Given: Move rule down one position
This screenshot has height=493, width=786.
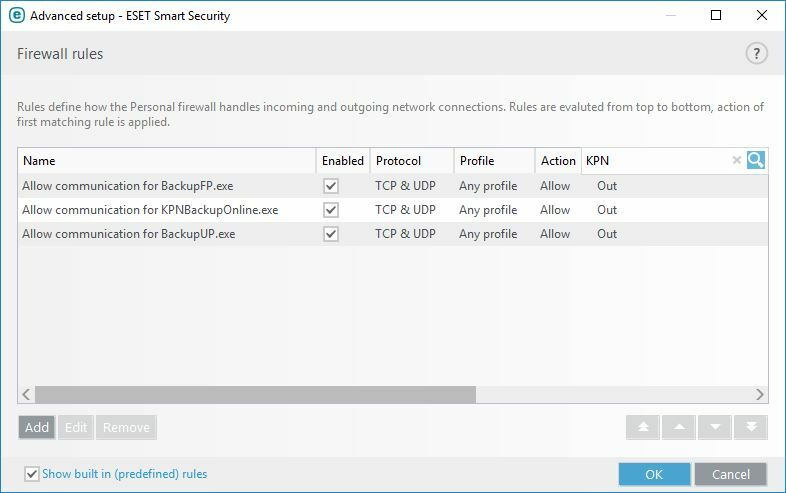Looking at the screenshot, I should pyautogui.click(x=715, y=427).
